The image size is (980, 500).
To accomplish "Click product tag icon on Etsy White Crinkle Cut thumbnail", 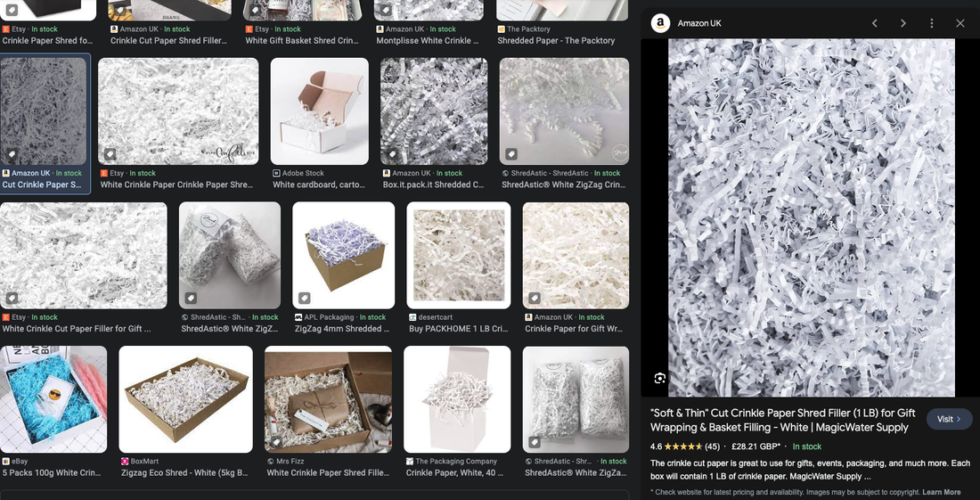I will pyautogui.click(x=12, y=298).
